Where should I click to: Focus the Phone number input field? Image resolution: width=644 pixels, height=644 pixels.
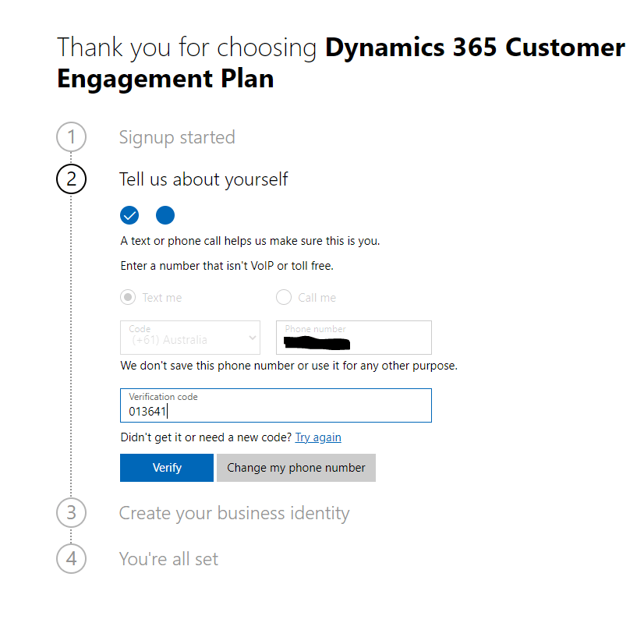click(x=353, y=337)
